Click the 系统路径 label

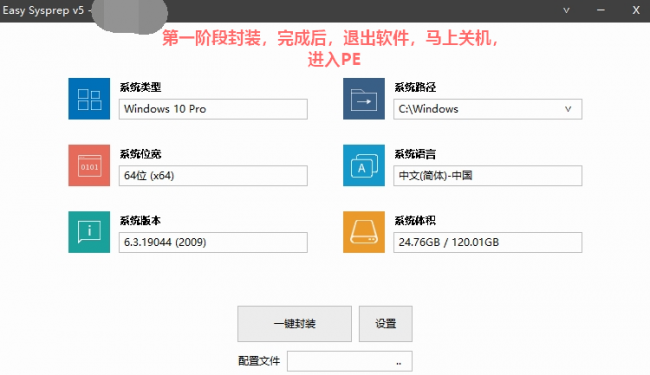(x=415, y=87)
